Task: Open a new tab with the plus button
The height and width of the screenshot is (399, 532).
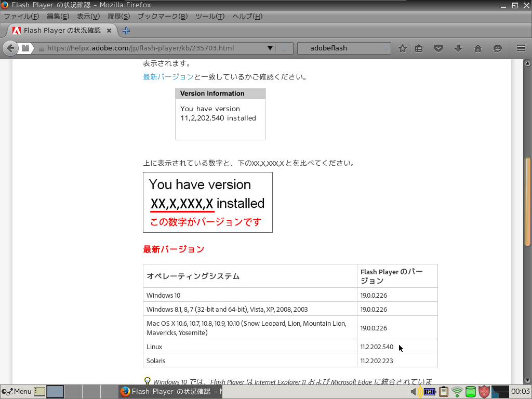Action: point(126,31)
